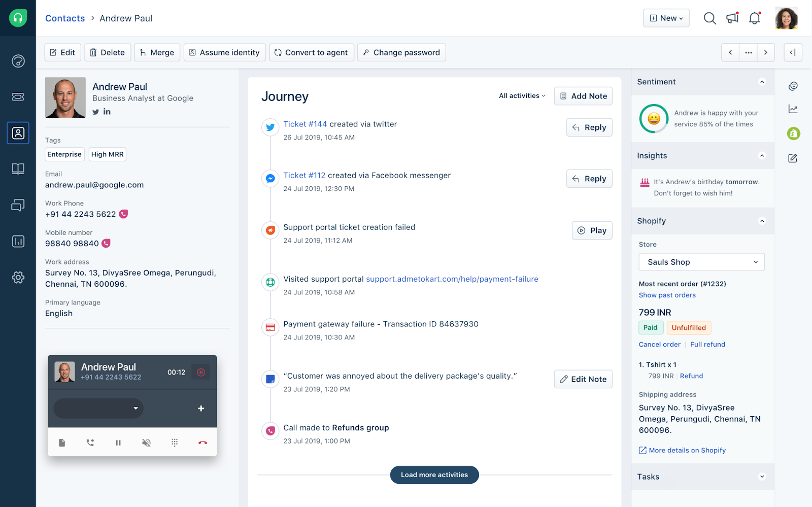This screenshot has width=812, height=507.
Task: Open admin settings gear in sidebar
Action: coord(18,277)
